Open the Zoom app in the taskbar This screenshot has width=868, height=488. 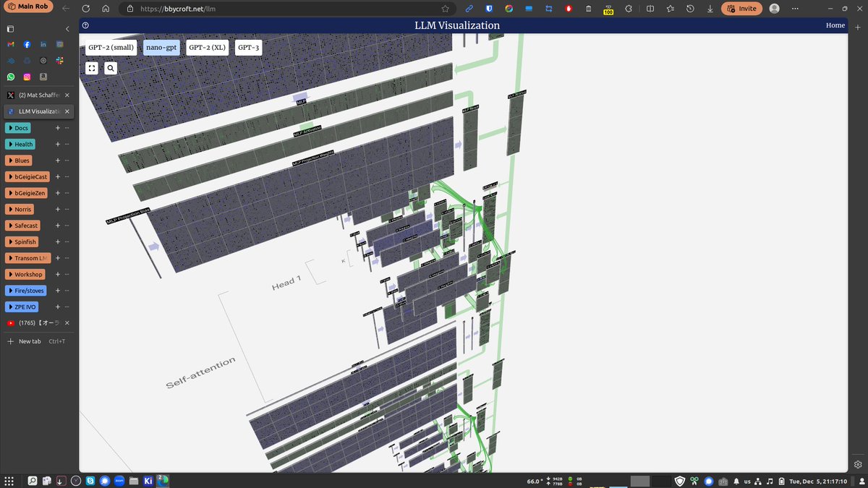click(119, 481)
